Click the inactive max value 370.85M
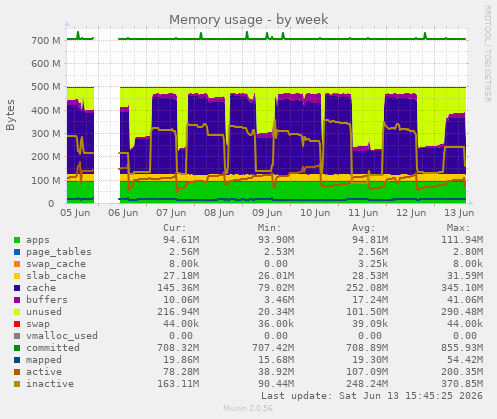The height and width of the screenshot is (419, 497). [x=462, y=384]
